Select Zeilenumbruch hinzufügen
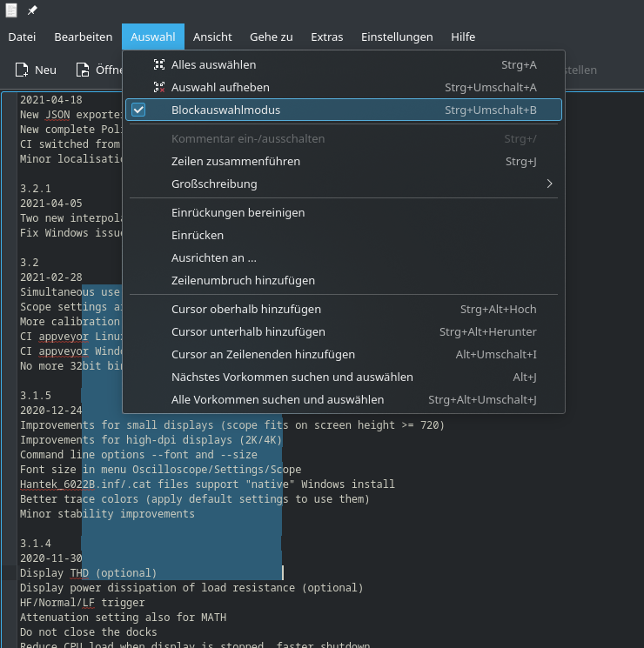 click(x=344, y=280)
